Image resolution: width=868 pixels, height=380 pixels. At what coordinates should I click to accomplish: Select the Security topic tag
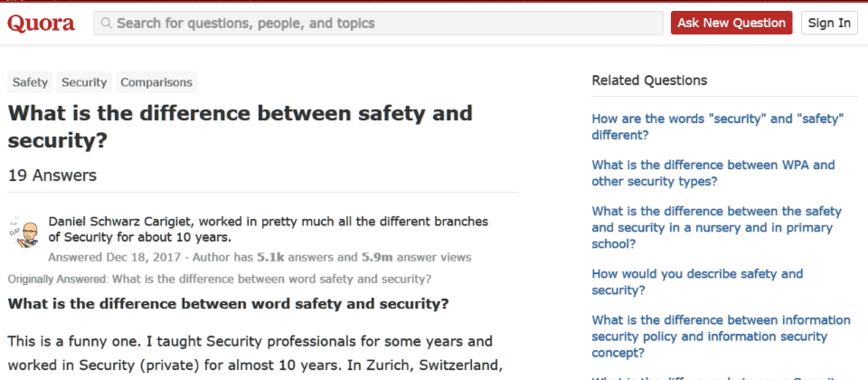[84, 82]
